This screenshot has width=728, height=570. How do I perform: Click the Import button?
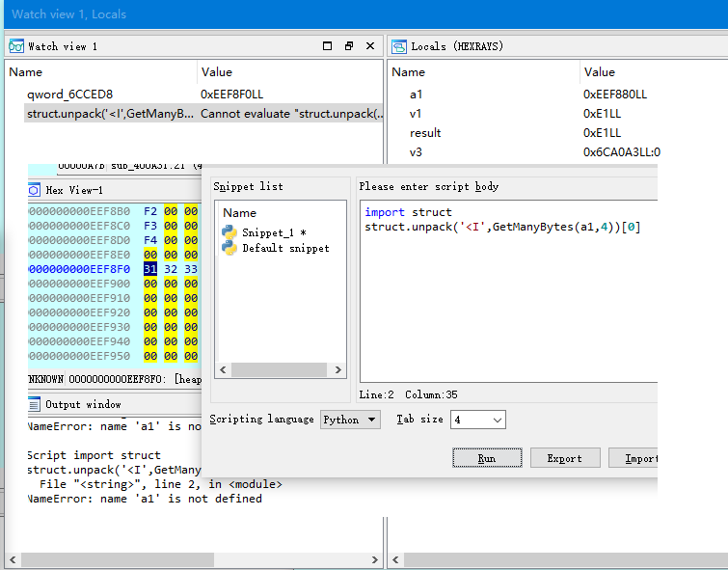pyautogui.click(x=634, y=458)
